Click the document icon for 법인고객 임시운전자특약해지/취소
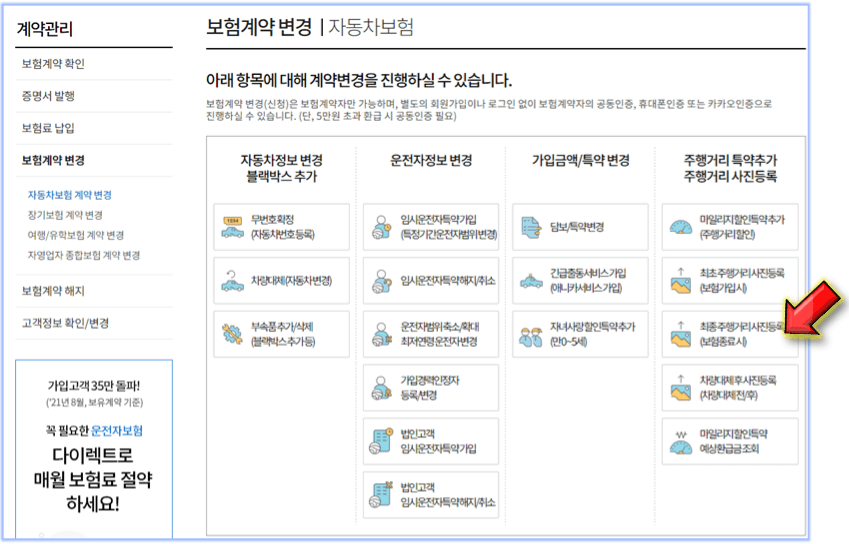Viewport: 849px width, 544px height. (382, 494)
